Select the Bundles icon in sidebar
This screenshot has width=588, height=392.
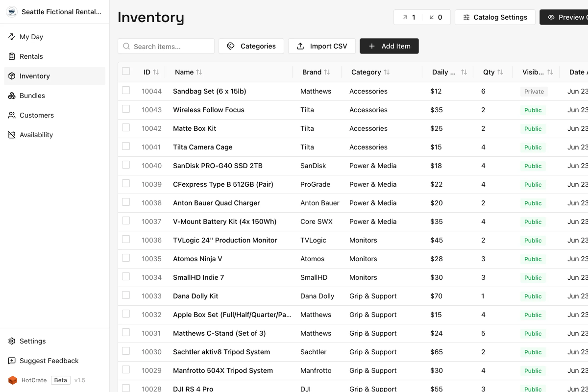tap(12, 96)
